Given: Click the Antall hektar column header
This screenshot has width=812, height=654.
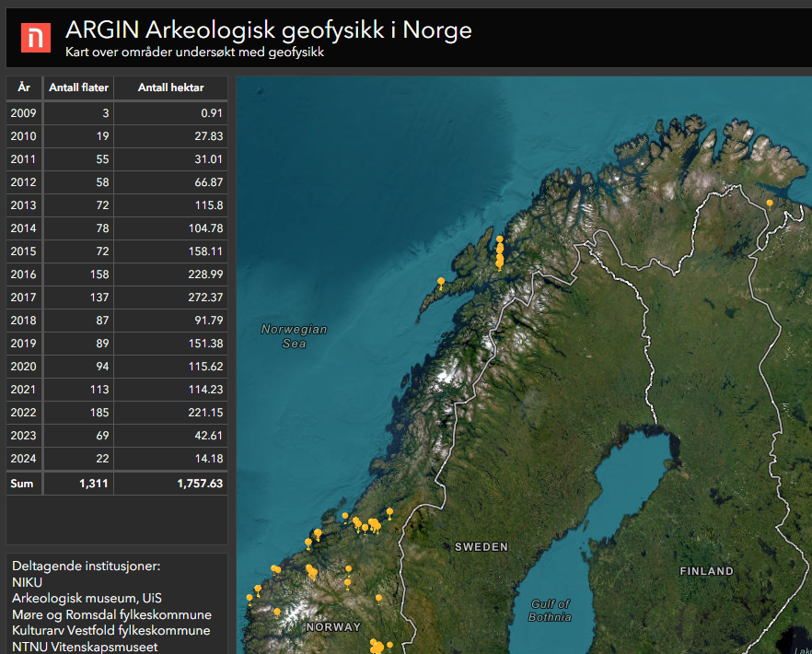Looking at the screenshot, I should 170,88.
